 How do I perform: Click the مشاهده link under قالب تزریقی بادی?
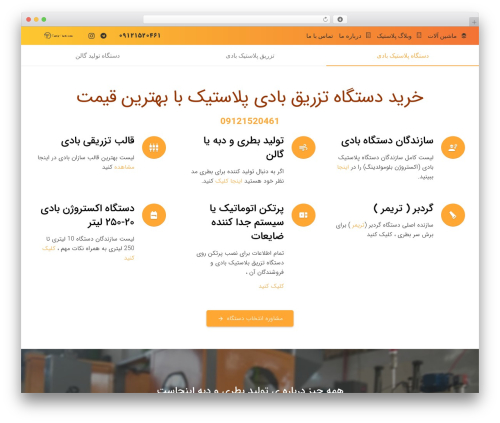[x=124, y=167]
